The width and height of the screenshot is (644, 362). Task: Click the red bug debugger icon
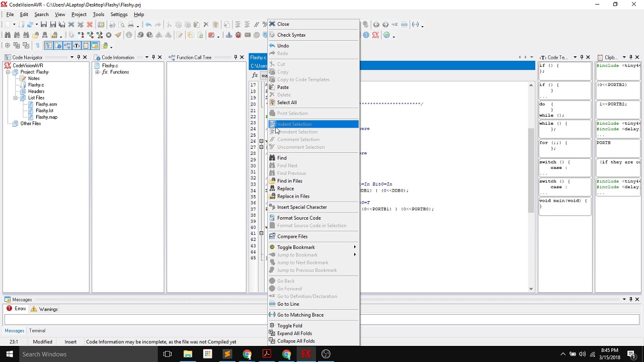coord(238,35)
